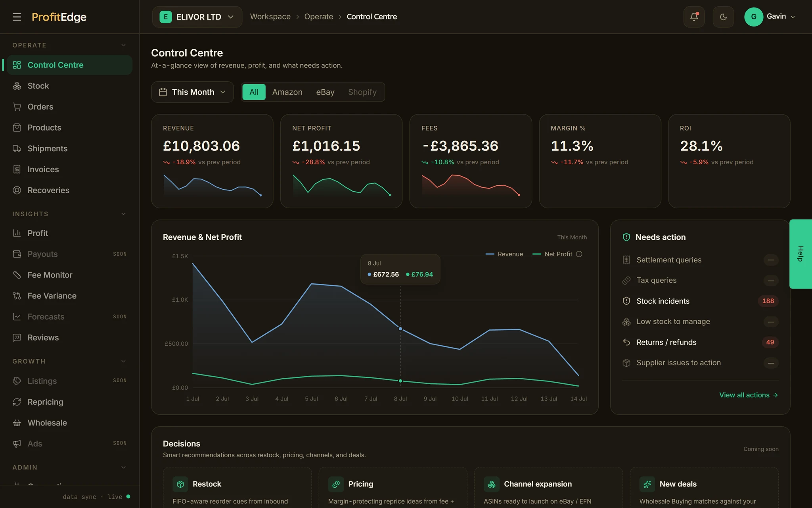Select the All channels filter
The image size is (812, 508).
(254, 92)
